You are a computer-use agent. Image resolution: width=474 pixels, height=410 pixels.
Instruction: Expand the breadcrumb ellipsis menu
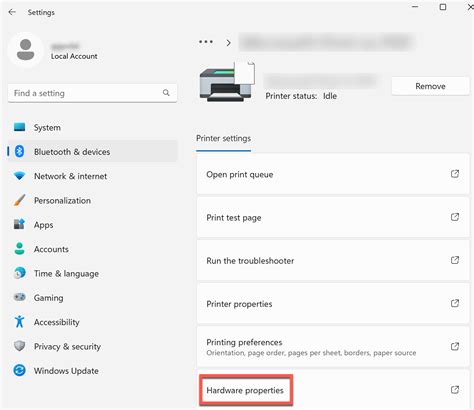coord(206,42)
